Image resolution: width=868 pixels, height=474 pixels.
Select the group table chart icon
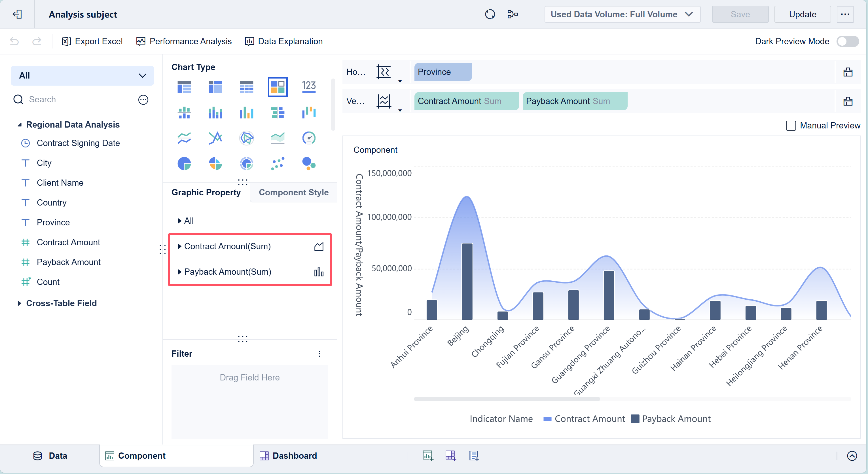tap(184, 86)
